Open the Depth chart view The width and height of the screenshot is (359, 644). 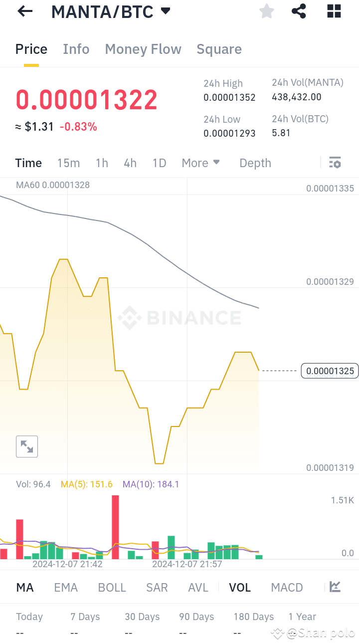point(255,163)
